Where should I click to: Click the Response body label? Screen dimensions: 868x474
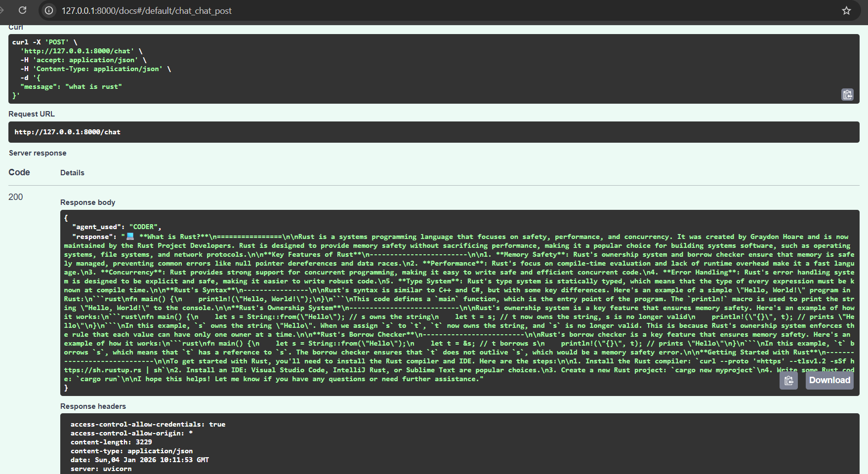(88, 202)
